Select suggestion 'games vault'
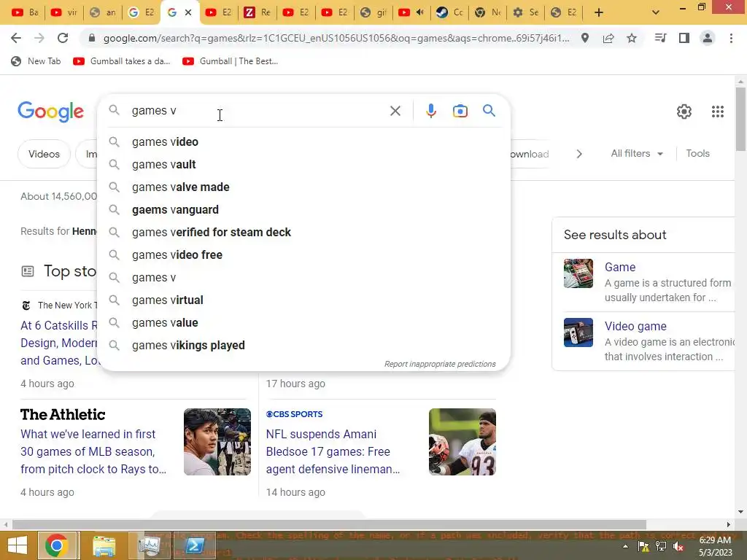Screen dimensions: 747x560 click(303, 164)
